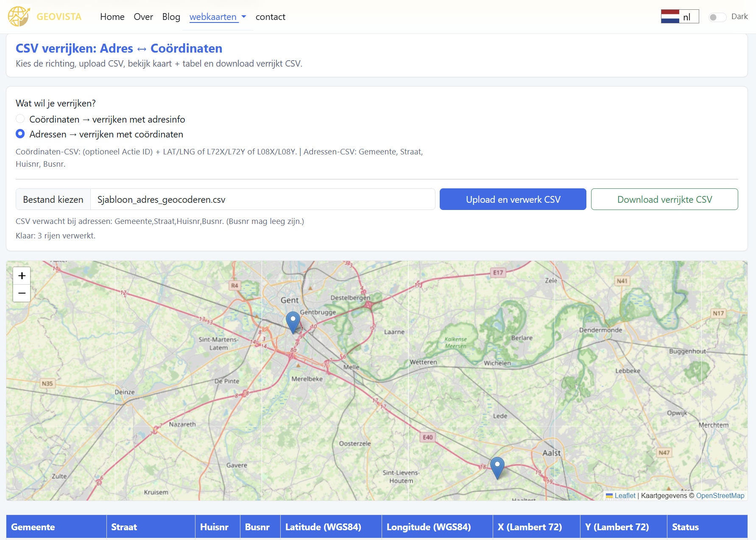Image resolution: width=756 pixels, height=540 pixels.
Task: Click the Dutch flag icon
Action: [x=670, y=17]
